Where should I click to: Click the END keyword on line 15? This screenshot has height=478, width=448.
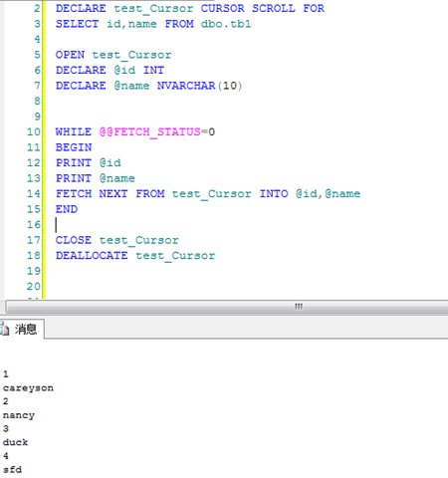[x=67, y=209]
